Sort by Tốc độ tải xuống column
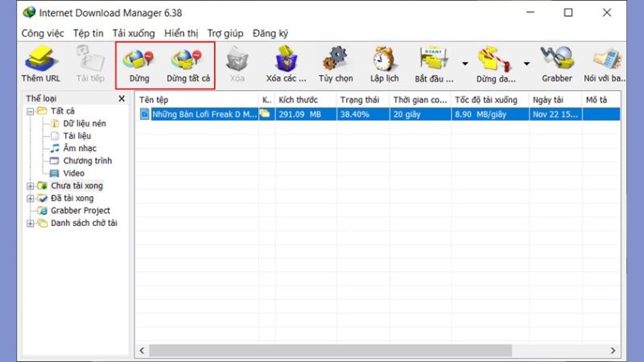The image size is (644, 362). pyautogui.click(x=490, y=100)
